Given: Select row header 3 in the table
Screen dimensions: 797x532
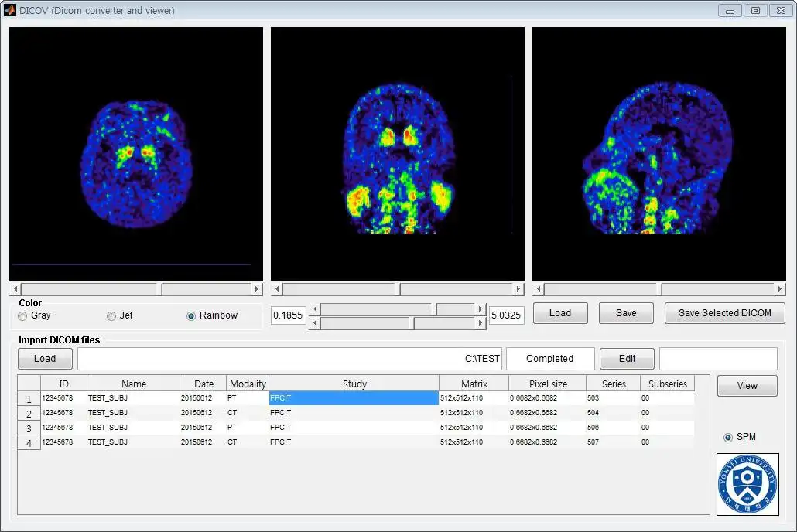Looking at the screenshot, I should [x=29, y=428].
